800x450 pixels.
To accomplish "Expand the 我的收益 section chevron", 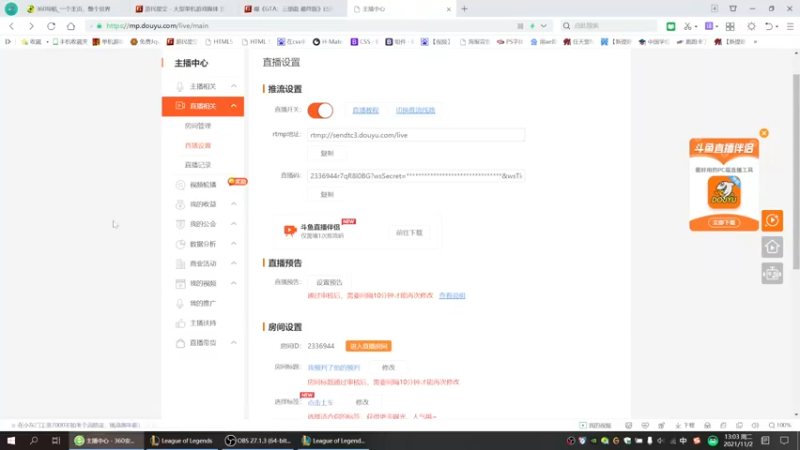I will [234, 204].
